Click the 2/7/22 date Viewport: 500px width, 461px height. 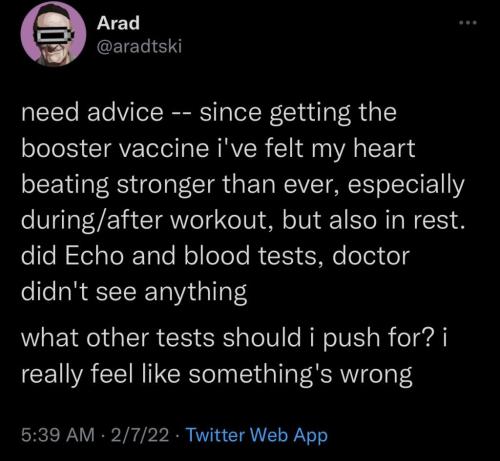[140, 435]
